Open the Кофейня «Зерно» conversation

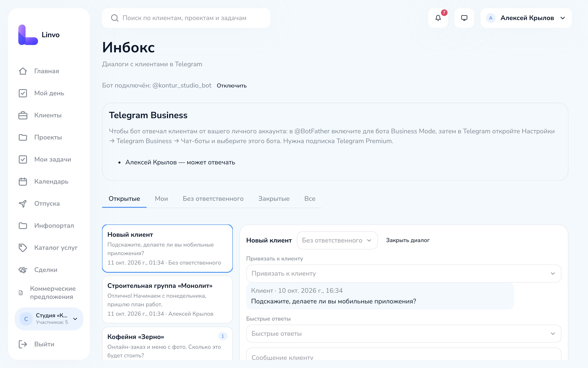[167, 343]
